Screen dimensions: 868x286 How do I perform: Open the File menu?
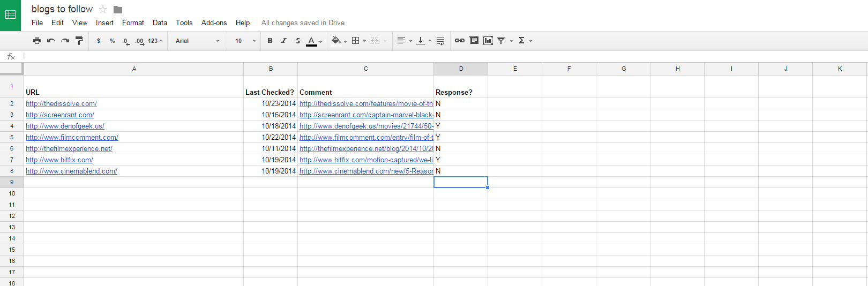(x=37, y=22)
